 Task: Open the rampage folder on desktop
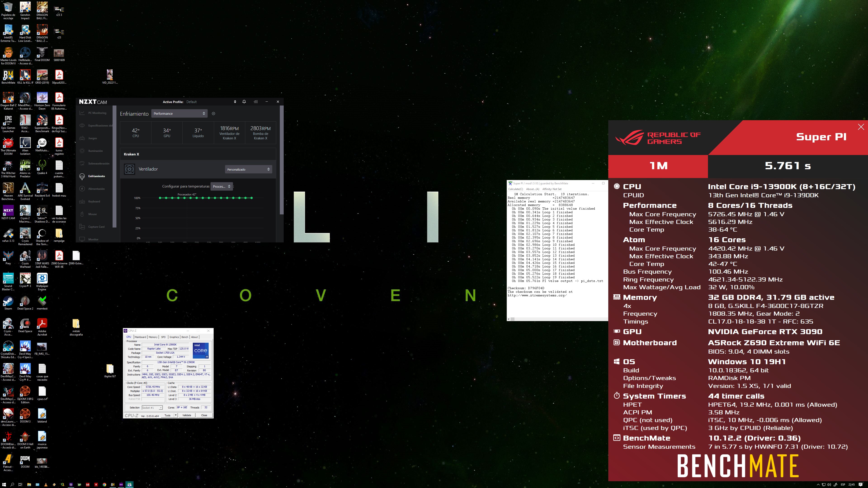click(59, 235)
